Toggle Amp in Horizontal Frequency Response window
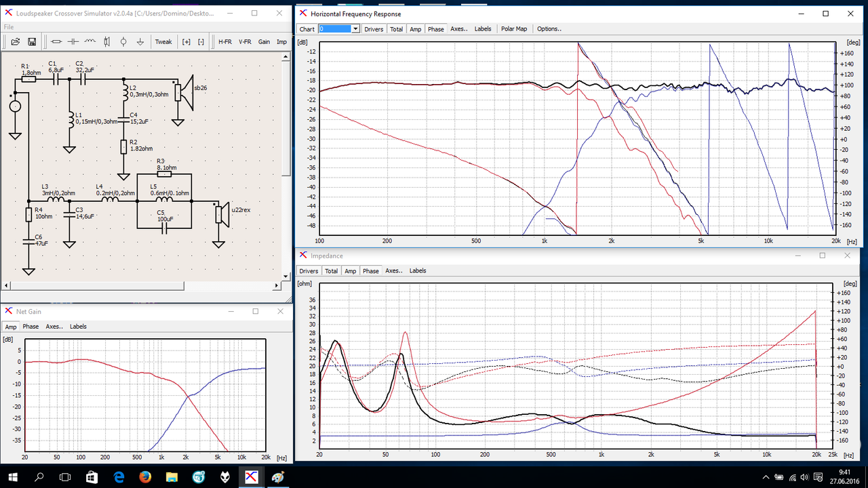The image size is (868, 488). [415, 29]
